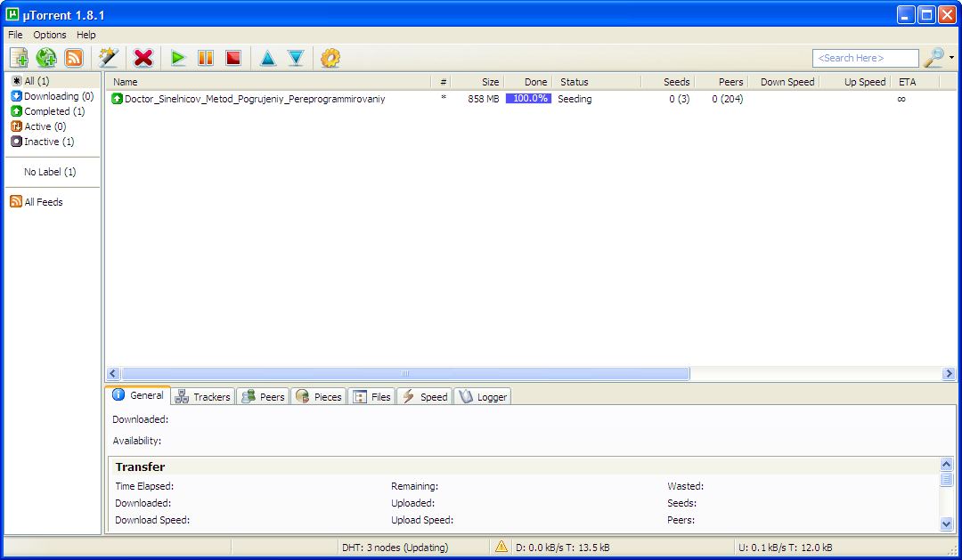Sort by Seeds column header
962x560 pixels.
(667, 82)
